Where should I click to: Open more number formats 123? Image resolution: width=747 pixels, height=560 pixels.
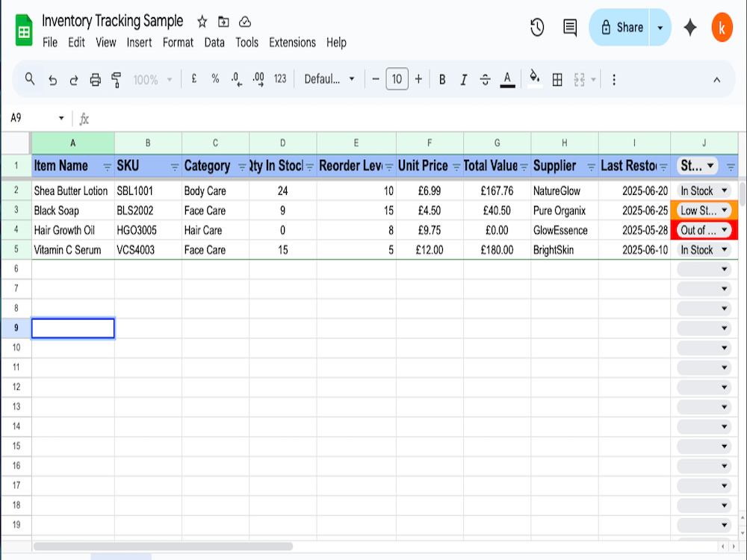click(280, 79)
